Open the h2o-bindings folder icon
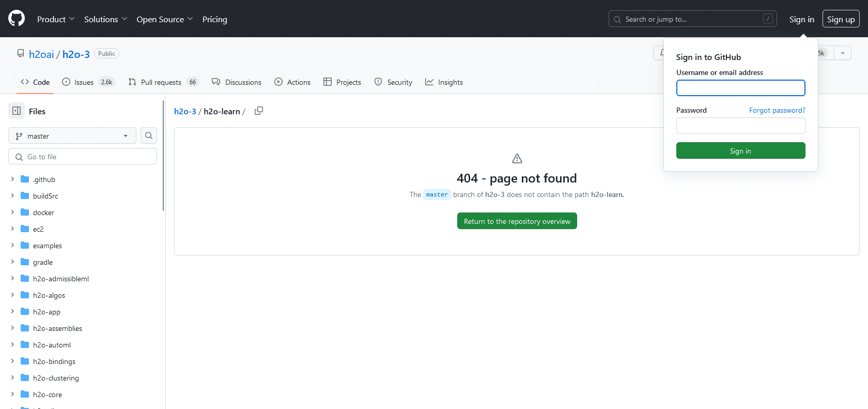868x409 pixels. pos(25,361)
